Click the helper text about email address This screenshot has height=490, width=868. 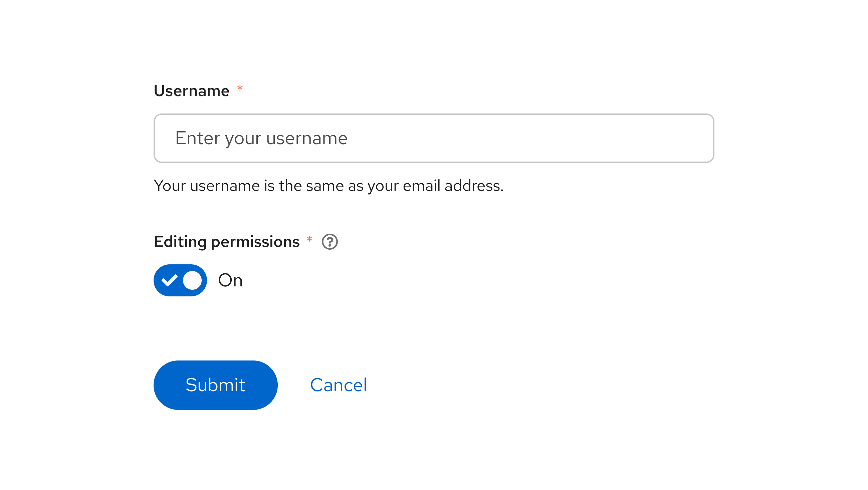(328, 185)
